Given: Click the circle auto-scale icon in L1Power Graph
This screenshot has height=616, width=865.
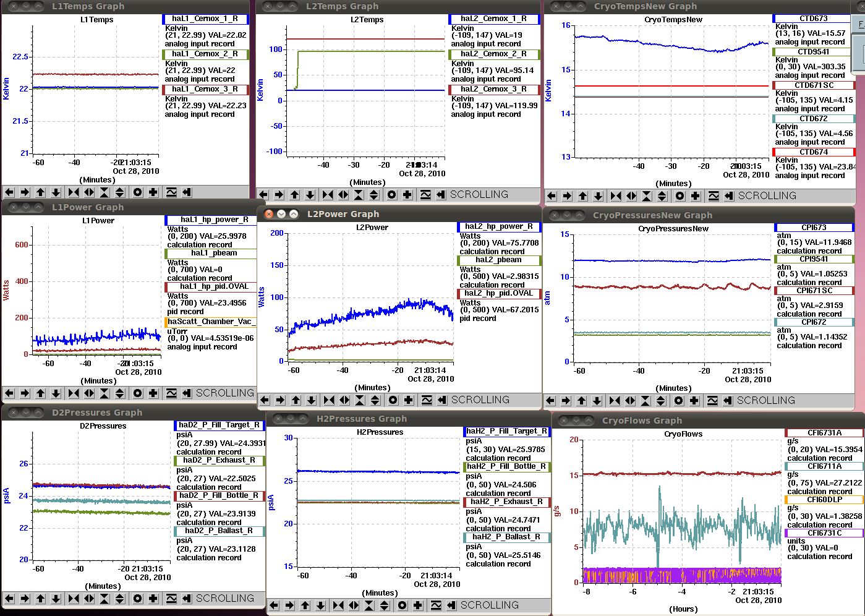Looking at the screenshot, I should point(137,393).
